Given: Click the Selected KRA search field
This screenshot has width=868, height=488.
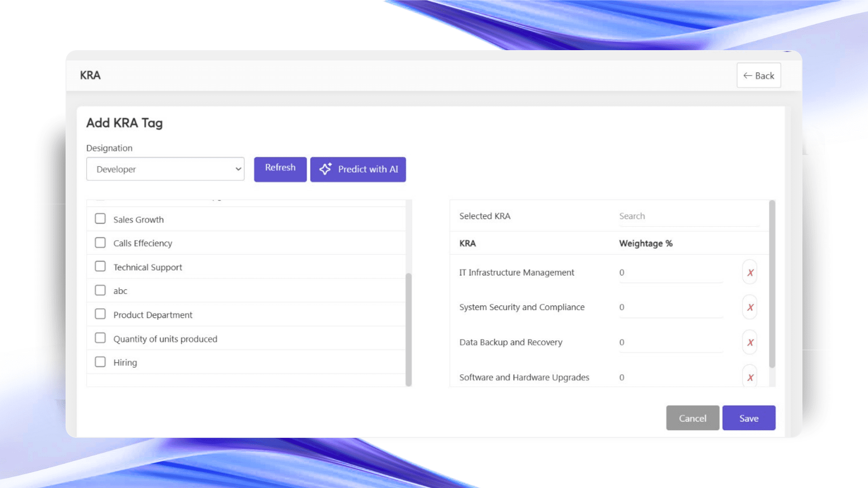Looking at the screenshot, I should [x=688, y=216].
